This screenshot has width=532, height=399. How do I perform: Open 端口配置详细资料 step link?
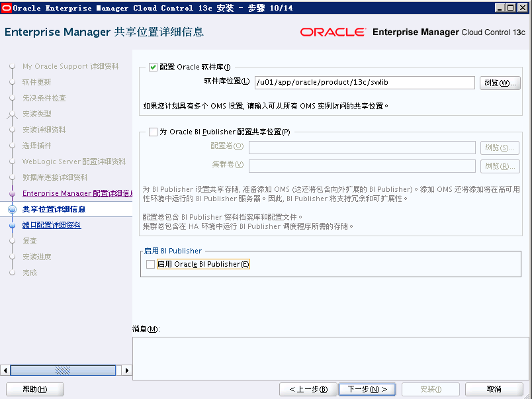coord(52,225)
